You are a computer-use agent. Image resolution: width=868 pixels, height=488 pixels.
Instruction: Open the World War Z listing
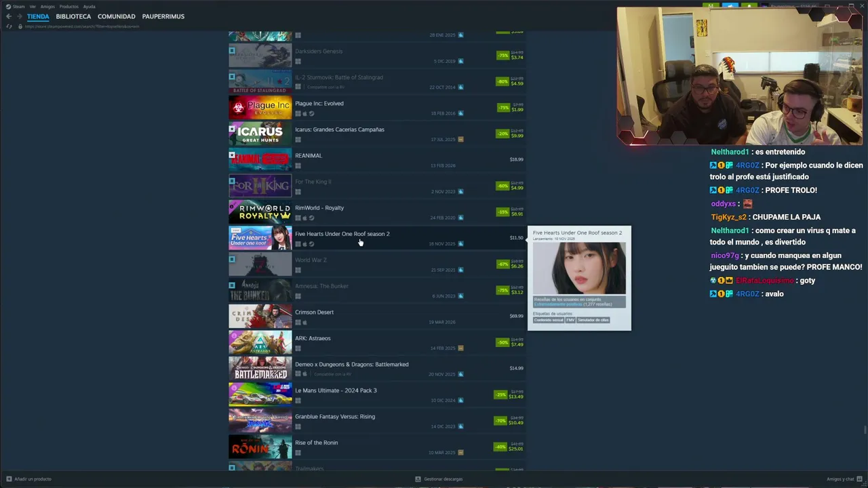click(377, 264)
